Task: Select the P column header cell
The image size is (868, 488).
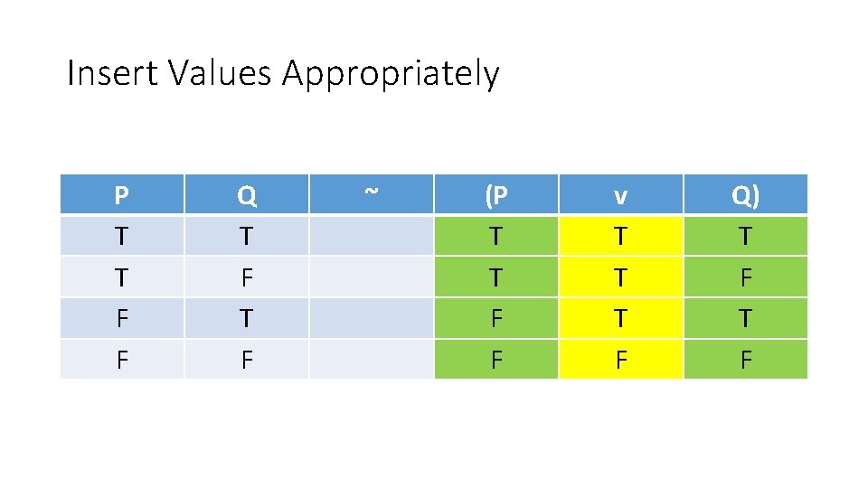Action: (122, 194)
